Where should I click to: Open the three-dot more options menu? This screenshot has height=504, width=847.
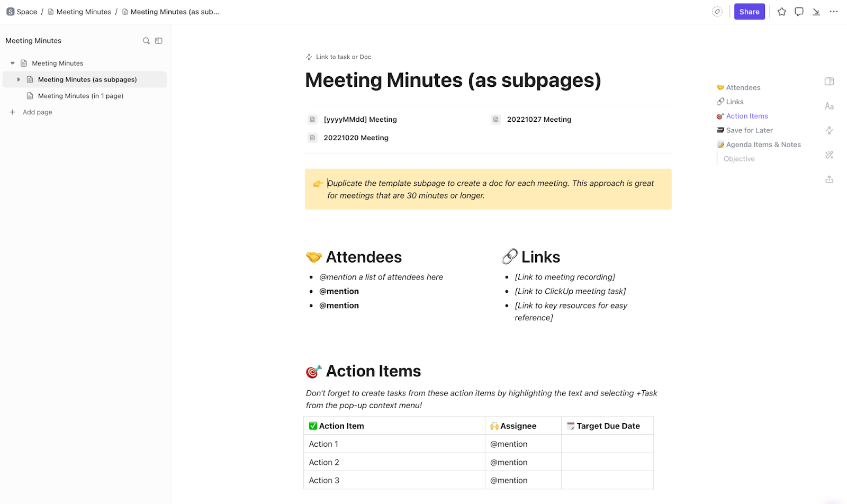tap(834, 12)
